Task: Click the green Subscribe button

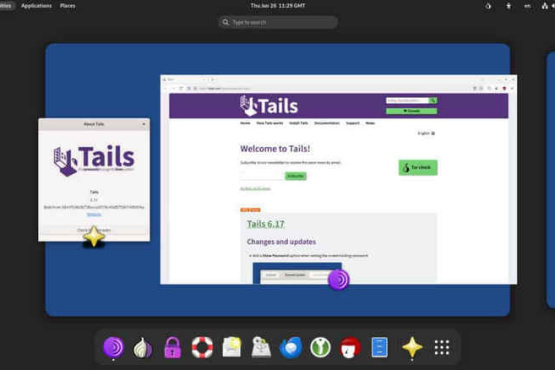Action: [296, 176]
